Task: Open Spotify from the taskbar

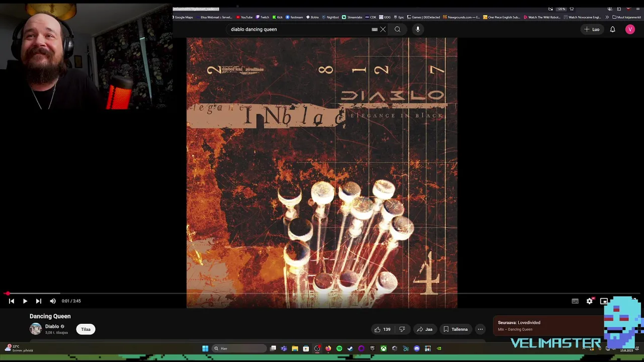Action: coord(339,348)
